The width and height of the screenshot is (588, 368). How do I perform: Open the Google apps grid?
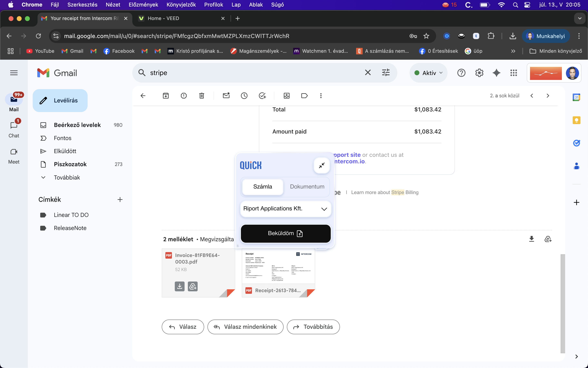tap(514, 73)
